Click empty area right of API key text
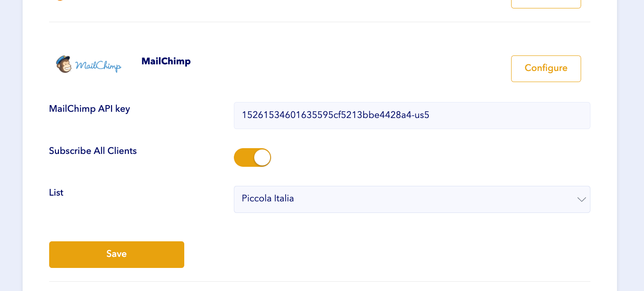This screenshot has width=644, height=291. tap(509, 115)
